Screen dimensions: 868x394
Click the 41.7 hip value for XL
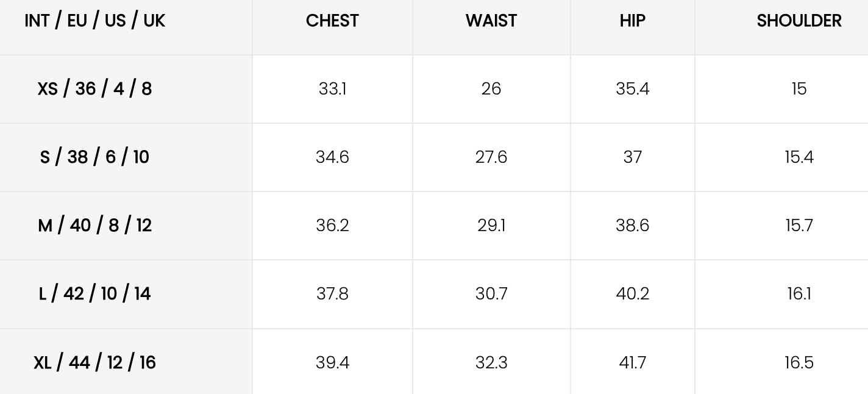(632, 363)
